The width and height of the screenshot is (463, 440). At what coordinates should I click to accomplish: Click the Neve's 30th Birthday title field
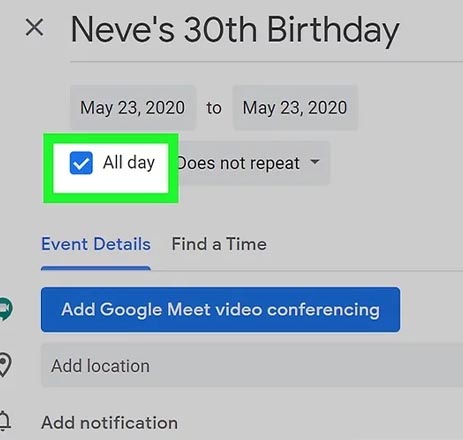[x=267, y=32]
